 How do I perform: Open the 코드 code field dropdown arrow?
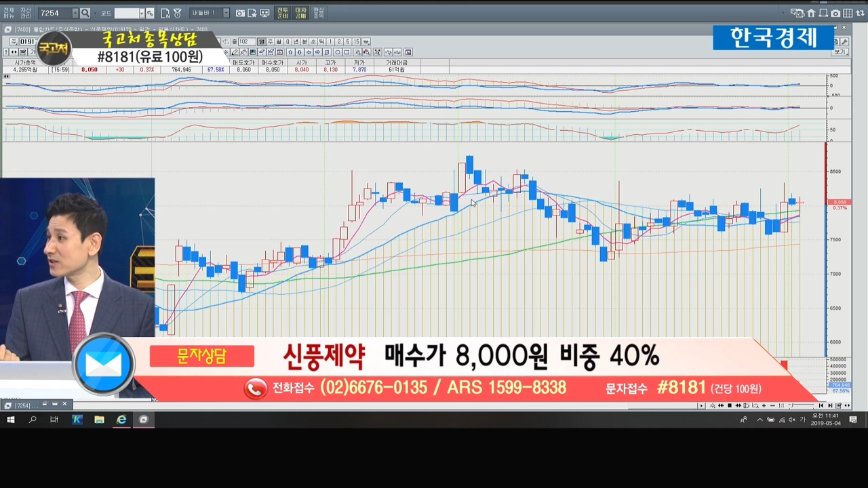coord(142,13)
